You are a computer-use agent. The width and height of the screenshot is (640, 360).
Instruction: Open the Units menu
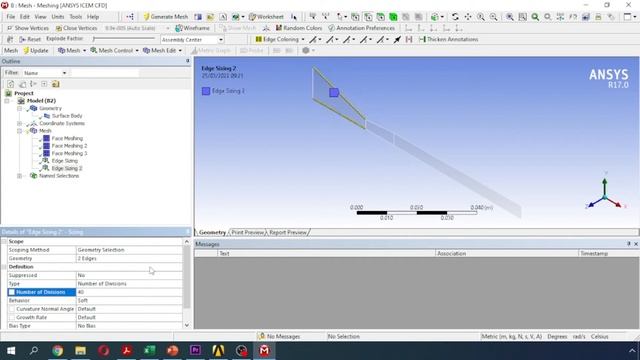click(x=58, y=17)
